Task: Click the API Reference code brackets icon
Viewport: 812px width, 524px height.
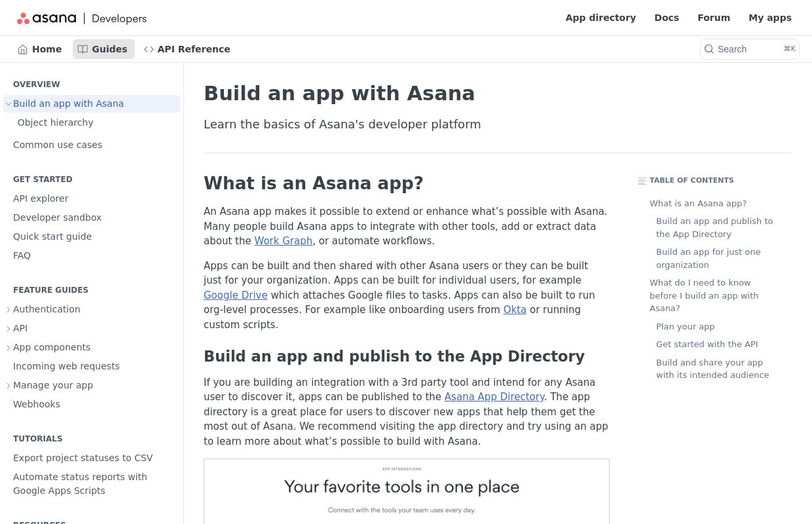Action: (x=149, y=49)
